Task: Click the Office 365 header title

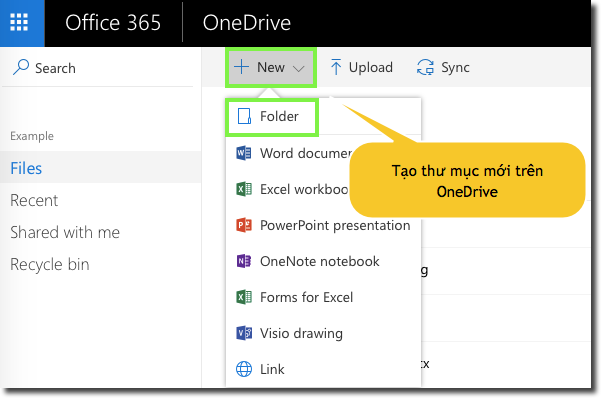Action: (x=113, y=23)
